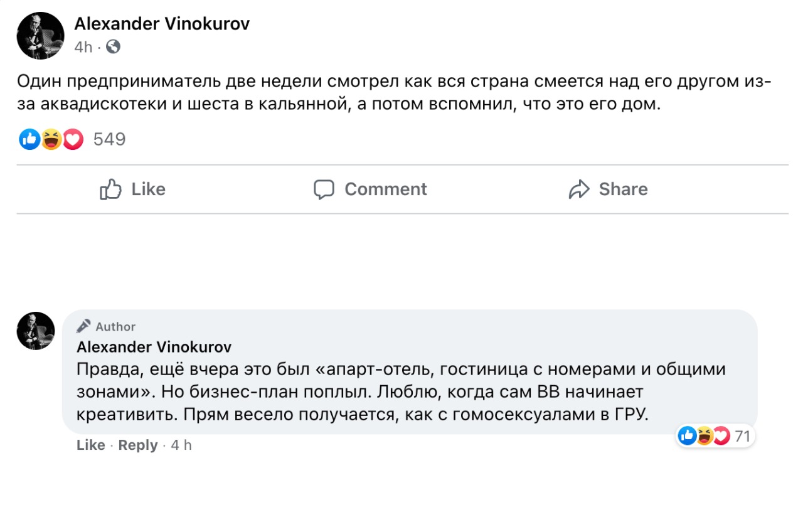803x532 pixels.
Task: Open the post's 549 reactions count
Action: pyautogui.click(x=110, y=139)
